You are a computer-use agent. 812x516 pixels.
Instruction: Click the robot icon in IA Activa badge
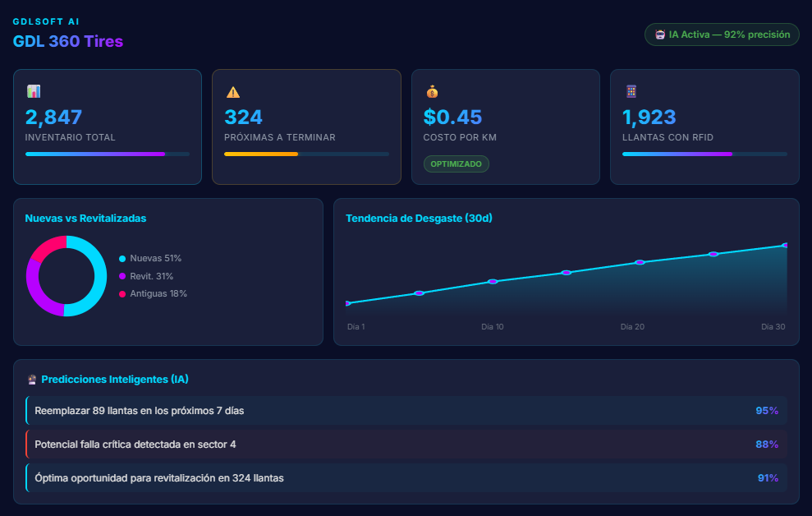[x=658, y=35]
